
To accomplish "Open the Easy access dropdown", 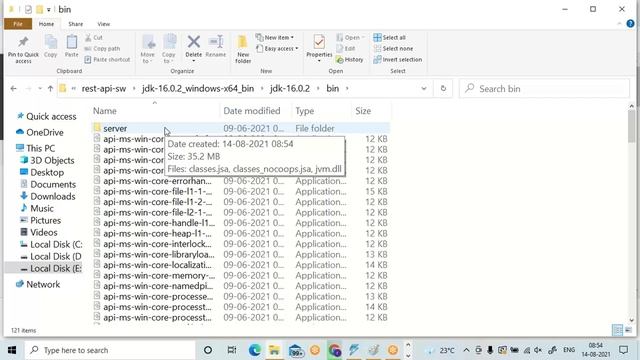I will tap(277, 49).
